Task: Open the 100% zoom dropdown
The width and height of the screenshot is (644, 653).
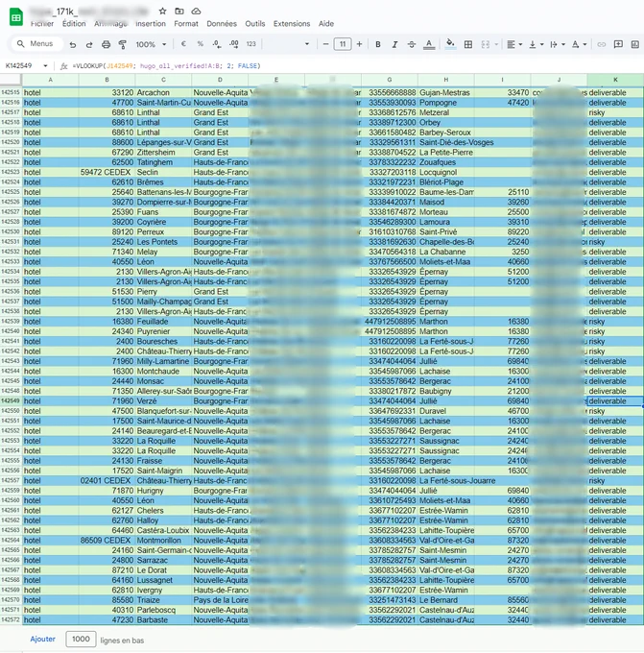Action: tap(151, 44)
